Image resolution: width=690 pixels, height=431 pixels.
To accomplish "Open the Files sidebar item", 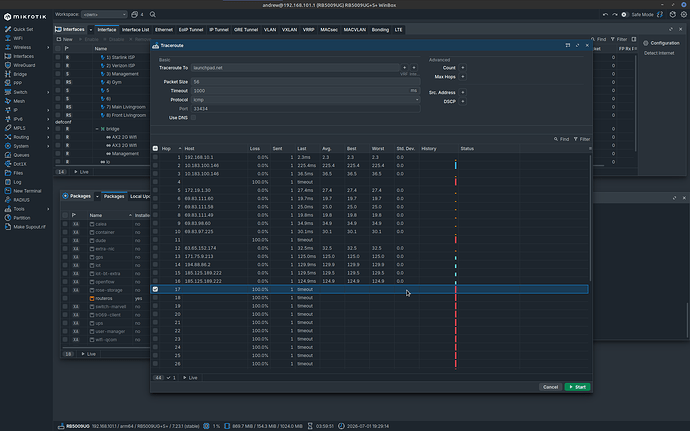I will click(x=18, y=173).
